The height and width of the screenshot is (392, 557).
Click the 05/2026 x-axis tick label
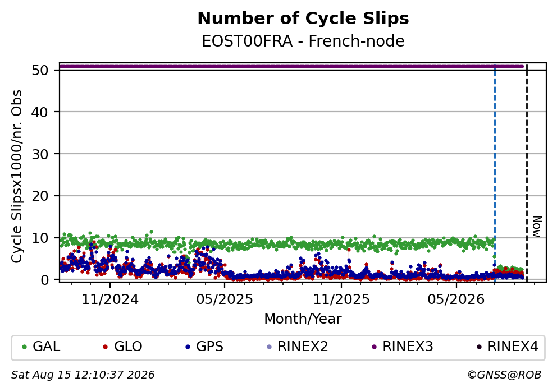(x=456, y=300)
